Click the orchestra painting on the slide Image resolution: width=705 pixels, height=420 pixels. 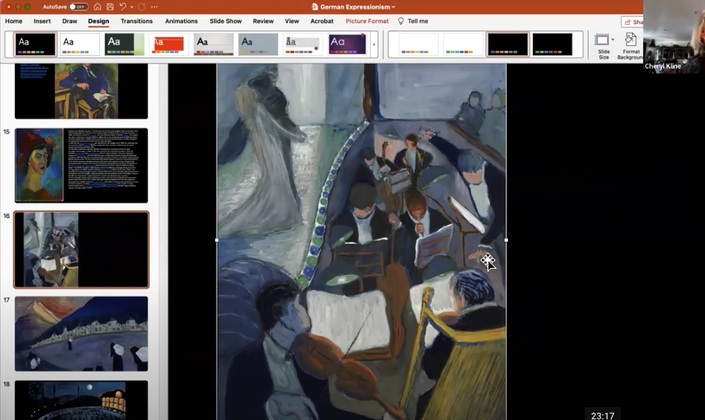(x=361, y=241)
